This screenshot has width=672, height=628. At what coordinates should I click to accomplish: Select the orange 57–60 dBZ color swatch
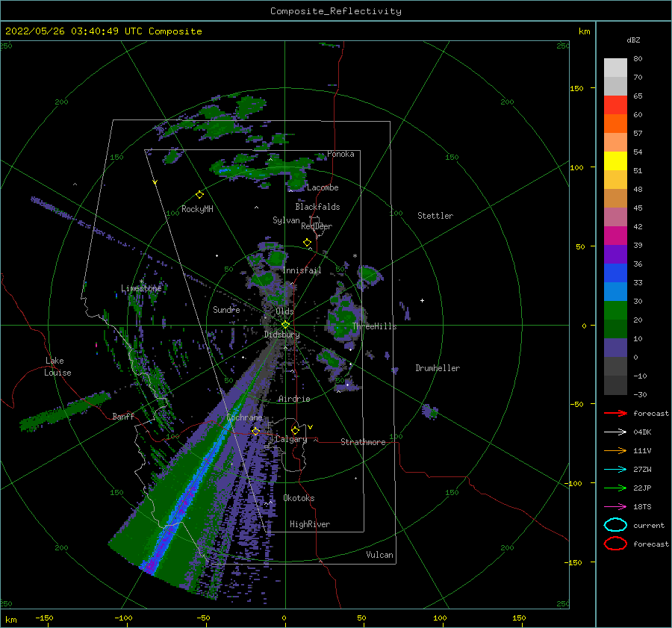[615, 124]
